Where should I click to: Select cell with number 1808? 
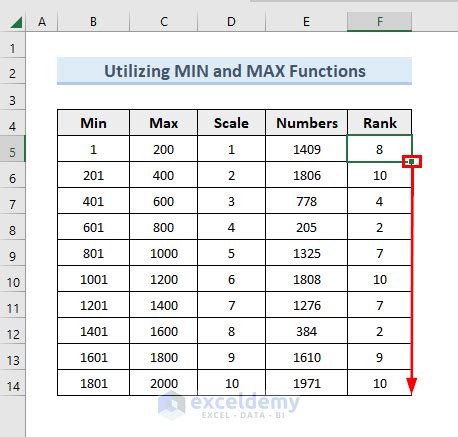306,279
